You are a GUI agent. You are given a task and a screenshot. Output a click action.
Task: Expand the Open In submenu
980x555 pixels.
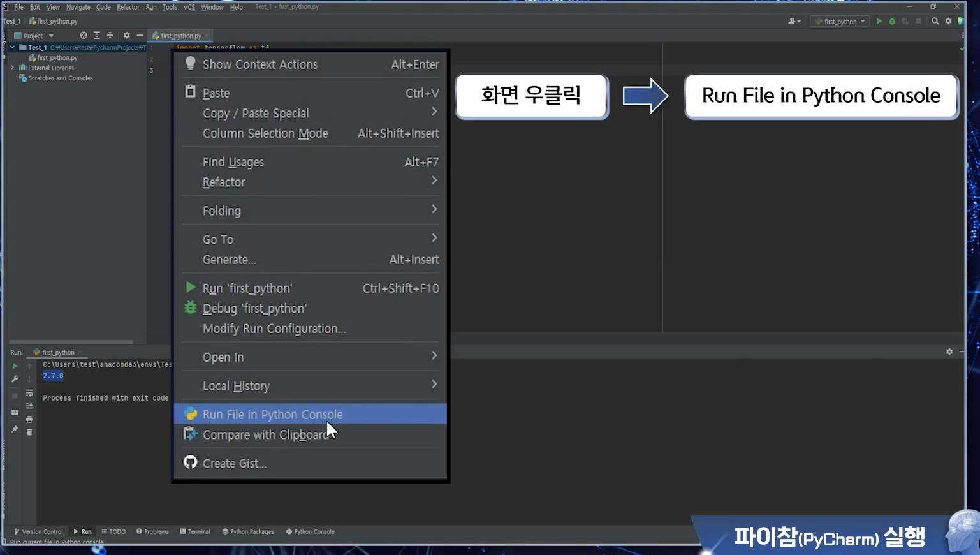(x=310, y=357)
